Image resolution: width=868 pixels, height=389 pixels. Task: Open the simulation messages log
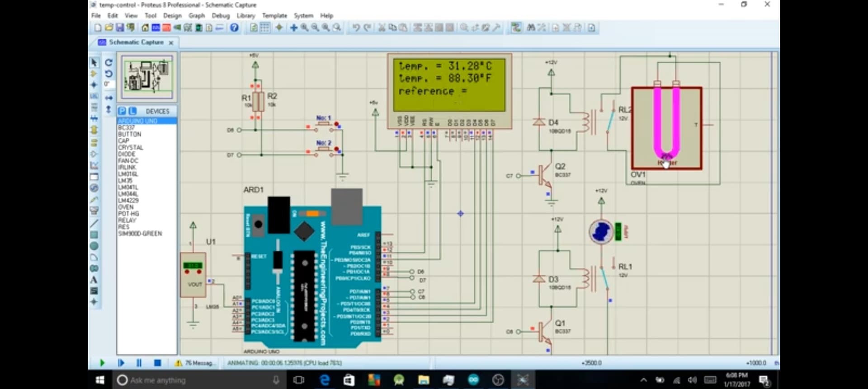196,363
